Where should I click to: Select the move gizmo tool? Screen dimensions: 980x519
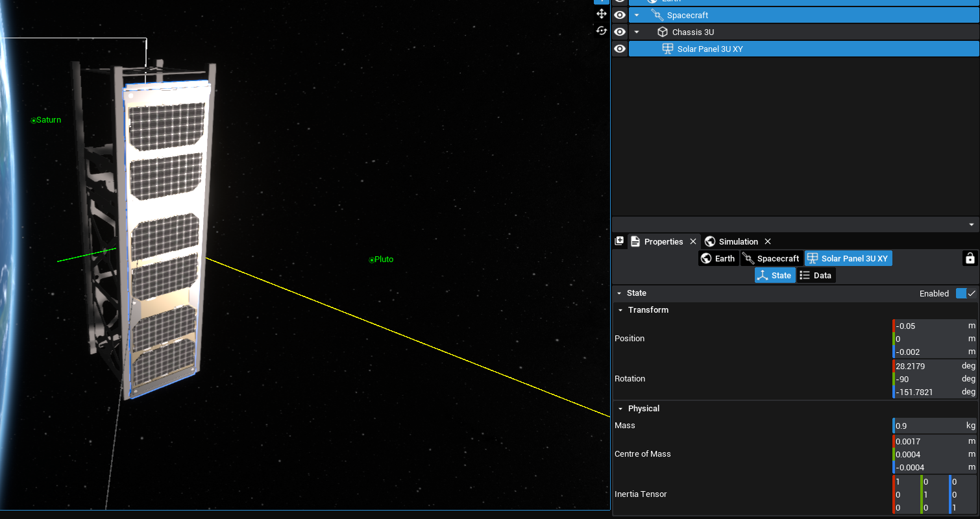(x=601, y=14)
